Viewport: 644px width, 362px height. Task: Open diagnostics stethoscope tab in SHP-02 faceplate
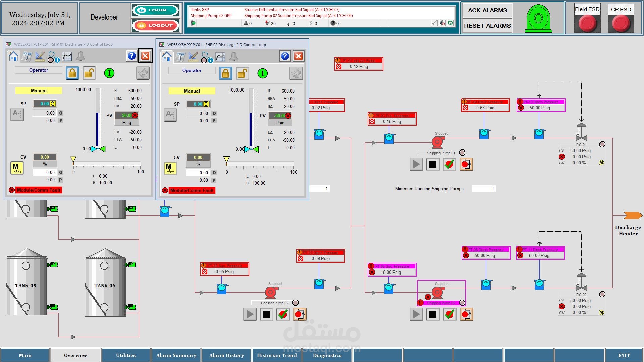(x=205, y=57)
